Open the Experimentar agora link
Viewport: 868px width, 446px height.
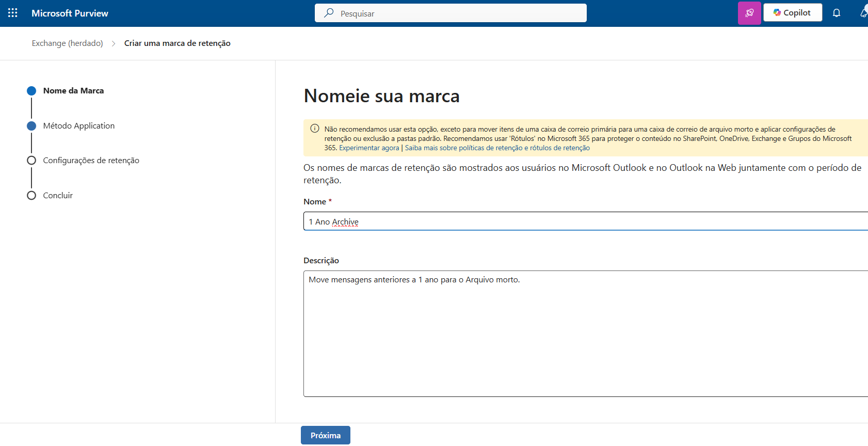pos(369,148)
